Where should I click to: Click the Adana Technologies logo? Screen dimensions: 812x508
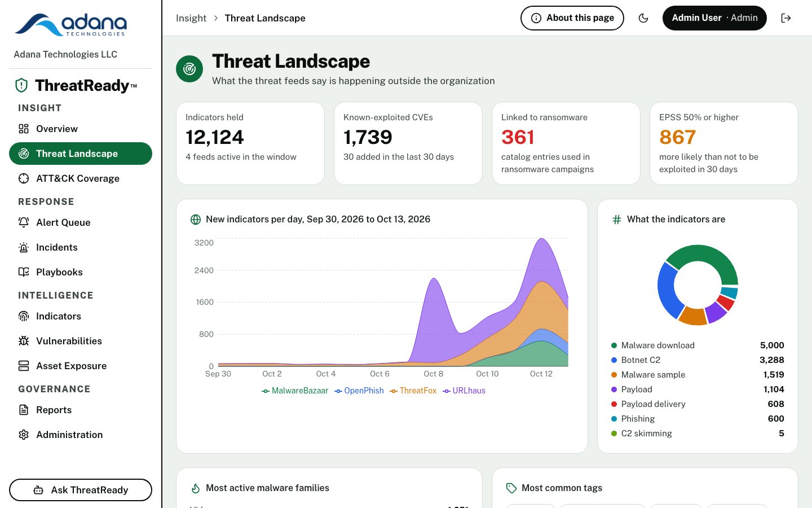[x=70, y=25]
